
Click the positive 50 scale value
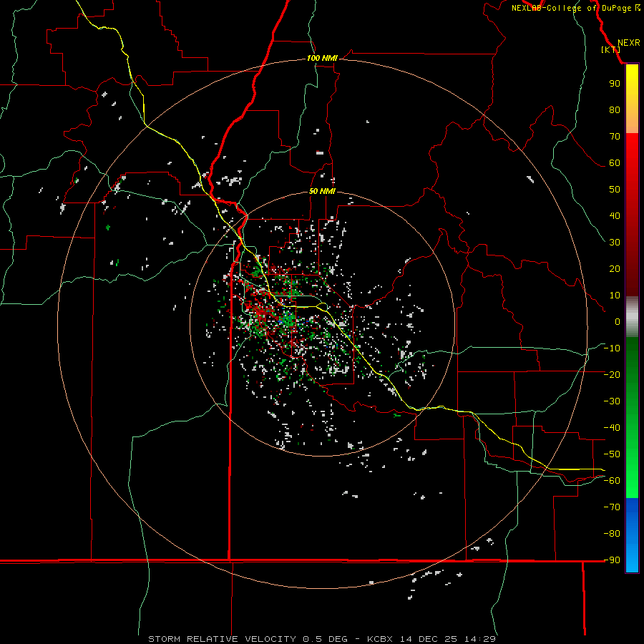[615, 190]
